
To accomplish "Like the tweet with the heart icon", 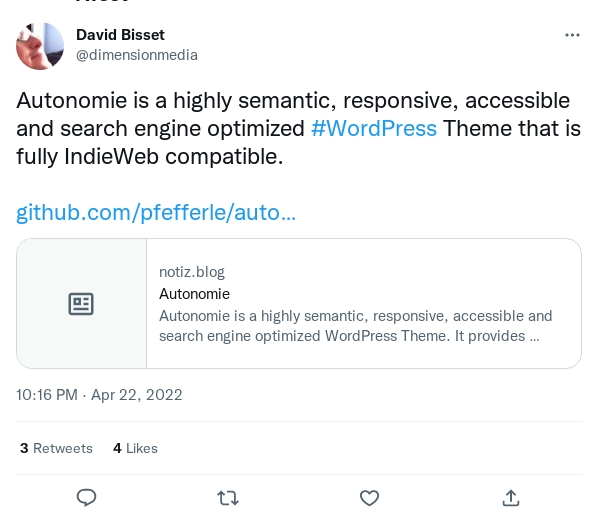I will click(369, 498).
